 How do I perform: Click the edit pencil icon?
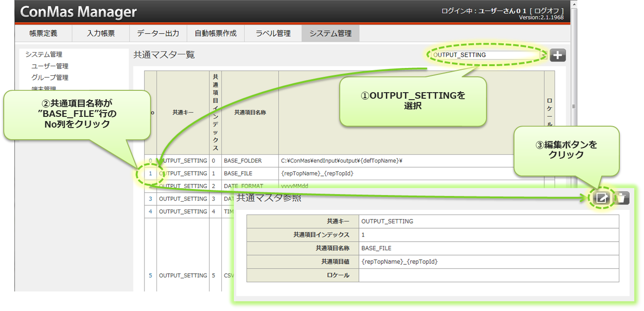pyautogui.click(x=602, y=198)
